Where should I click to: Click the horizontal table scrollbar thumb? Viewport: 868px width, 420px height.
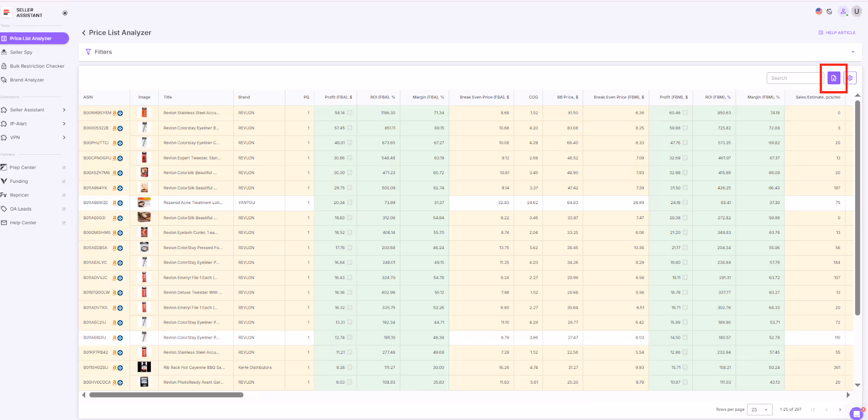tap(166, 395)
